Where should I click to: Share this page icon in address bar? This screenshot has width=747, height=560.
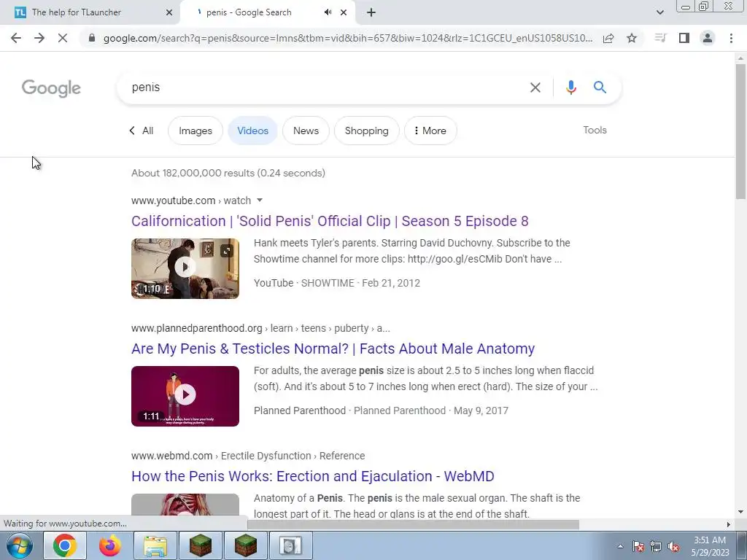point(608,38)
